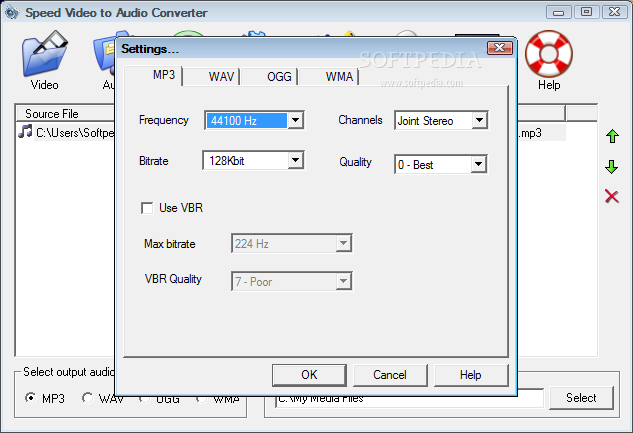Minimize the main converter window

click(x=558, y=12)
